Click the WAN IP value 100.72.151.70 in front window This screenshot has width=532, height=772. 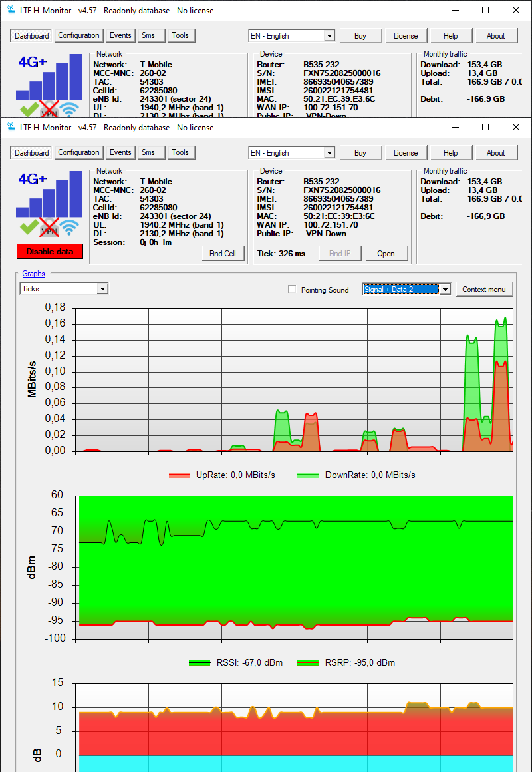click(331, 224)
